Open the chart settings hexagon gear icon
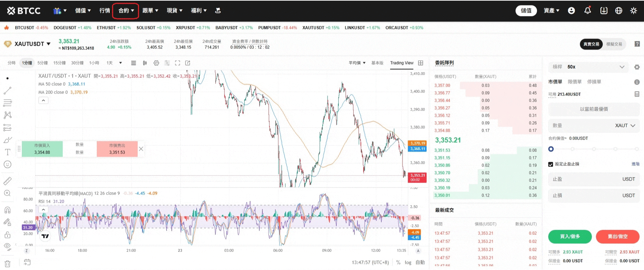The width and height of the screenshot is (644, 270). click(156, 63)
